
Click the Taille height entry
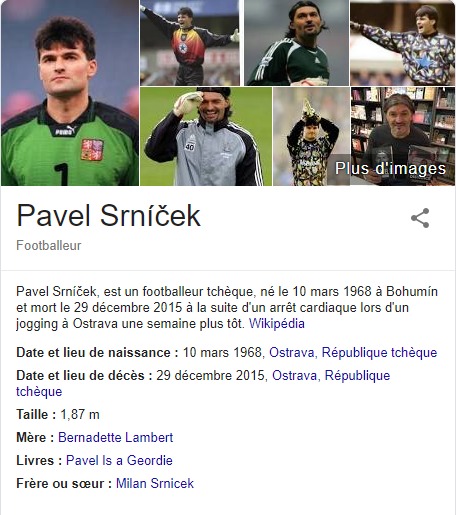[x=58, y=414]
